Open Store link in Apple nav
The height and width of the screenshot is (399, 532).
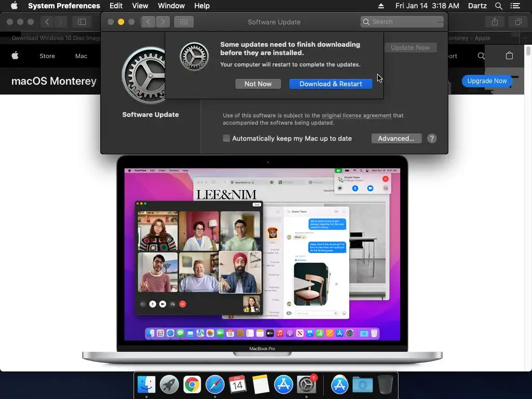[47, 56]
